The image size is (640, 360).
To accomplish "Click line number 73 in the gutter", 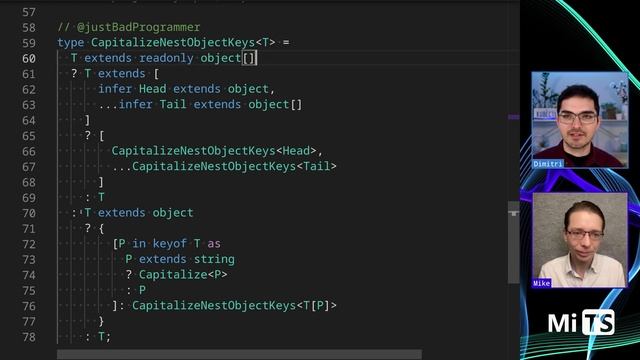I will pos(29,260).
